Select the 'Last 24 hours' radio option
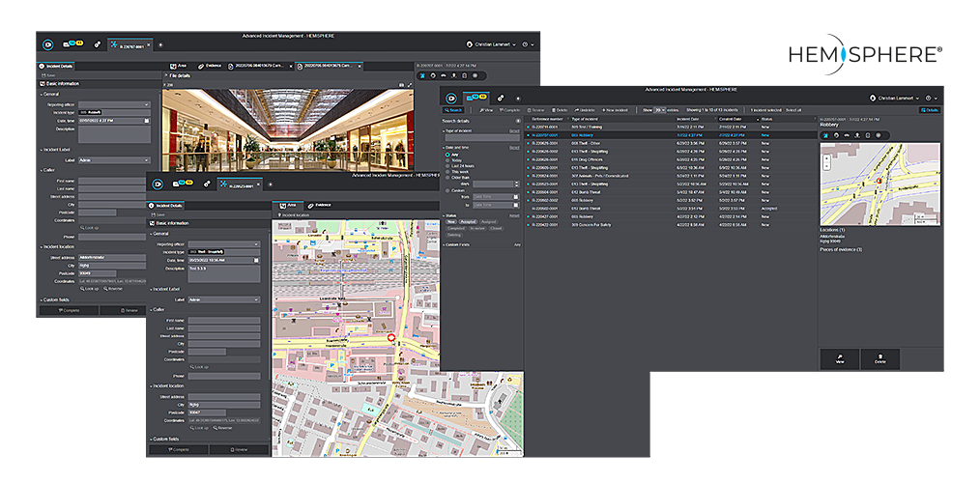 pos(447,165)
